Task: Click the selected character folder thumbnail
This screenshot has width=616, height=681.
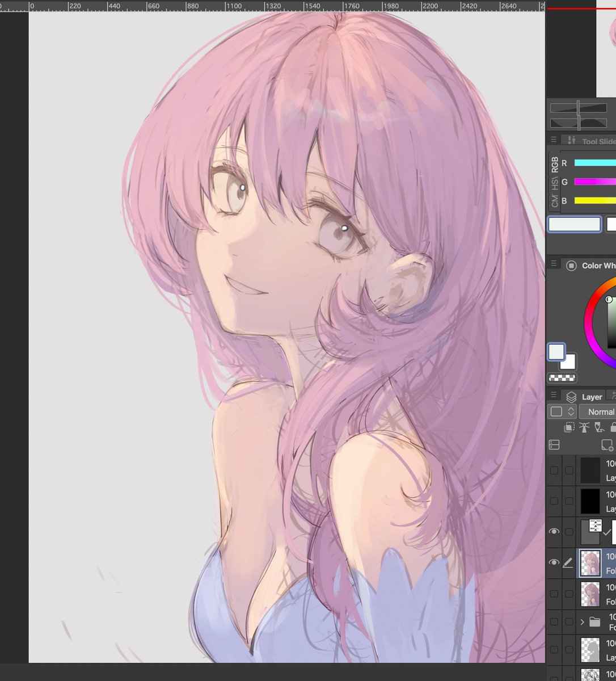Action: (590, 562)
